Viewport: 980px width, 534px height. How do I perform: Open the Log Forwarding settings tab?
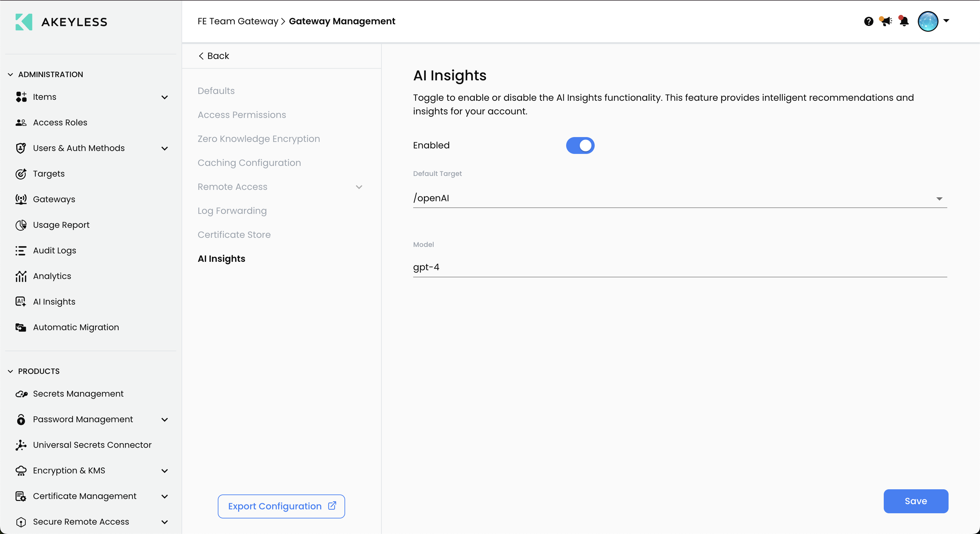232,211
